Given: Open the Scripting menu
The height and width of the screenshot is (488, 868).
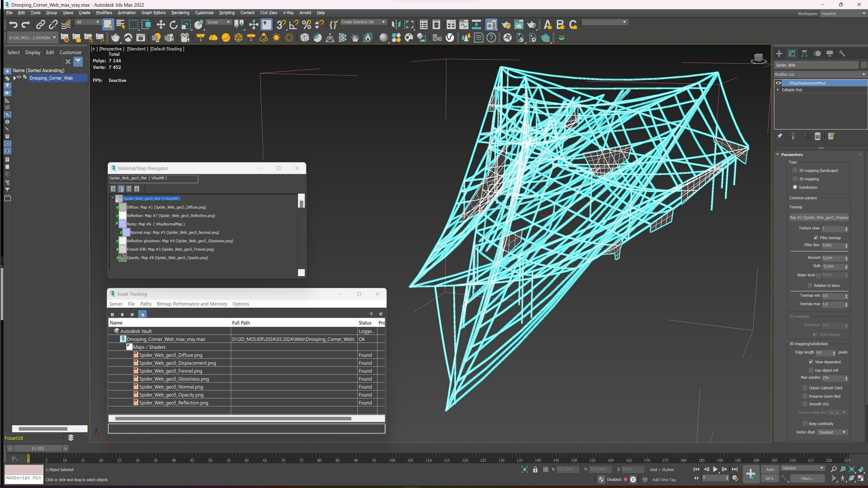Looking at the screenshot, I should [x=226, y=13].
